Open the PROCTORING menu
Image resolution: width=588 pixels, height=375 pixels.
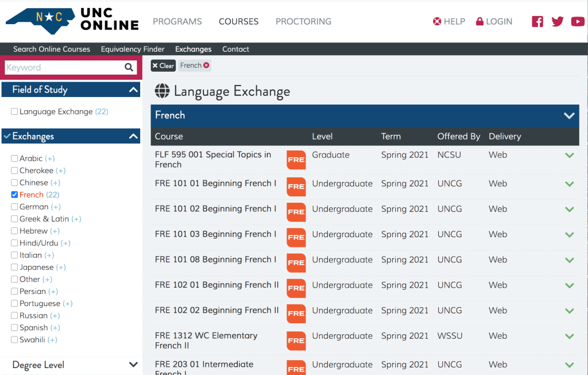(303, 21)
